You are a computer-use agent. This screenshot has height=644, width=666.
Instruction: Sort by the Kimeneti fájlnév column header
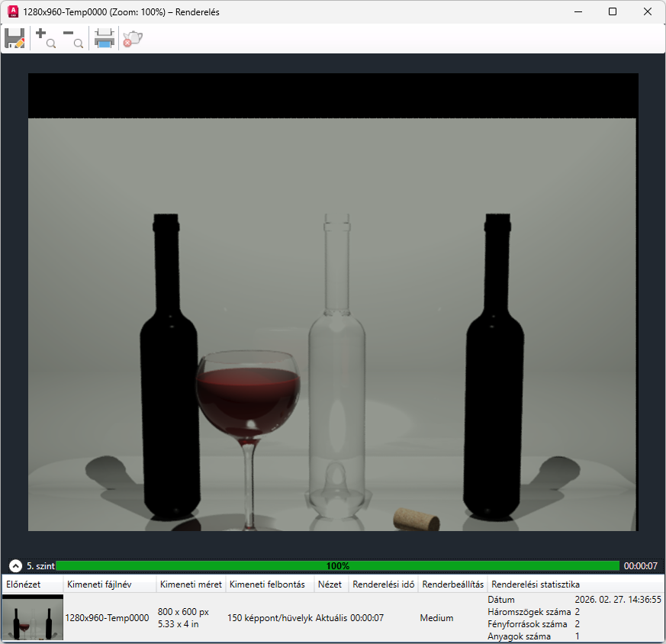(99, 584)
